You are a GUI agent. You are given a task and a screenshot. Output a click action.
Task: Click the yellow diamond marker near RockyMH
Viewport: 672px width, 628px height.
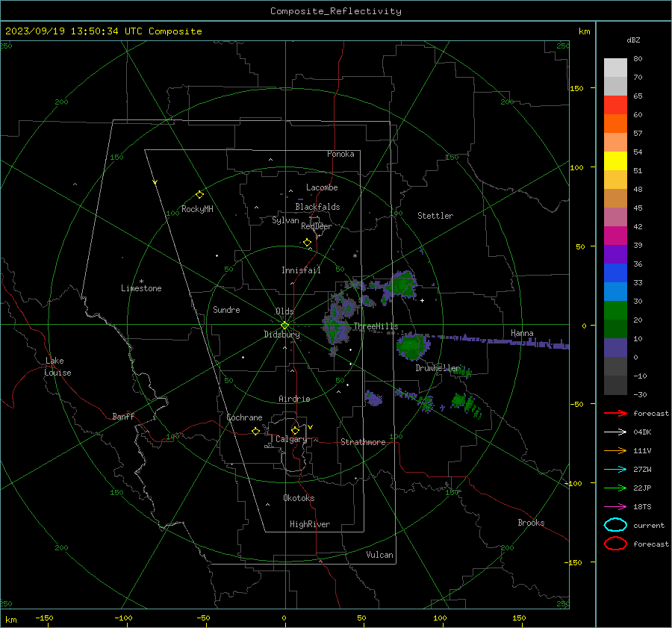199,195
